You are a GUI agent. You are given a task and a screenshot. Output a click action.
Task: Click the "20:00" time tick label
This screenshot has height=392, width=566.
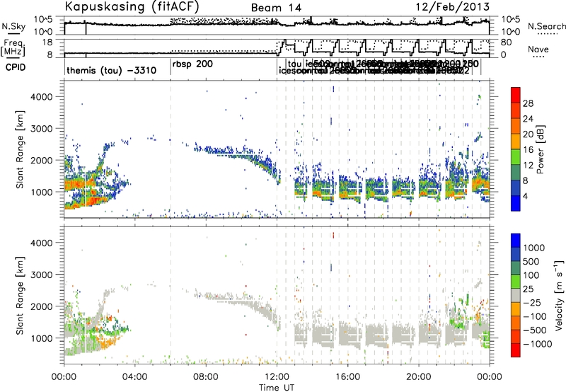click(418, 377)
